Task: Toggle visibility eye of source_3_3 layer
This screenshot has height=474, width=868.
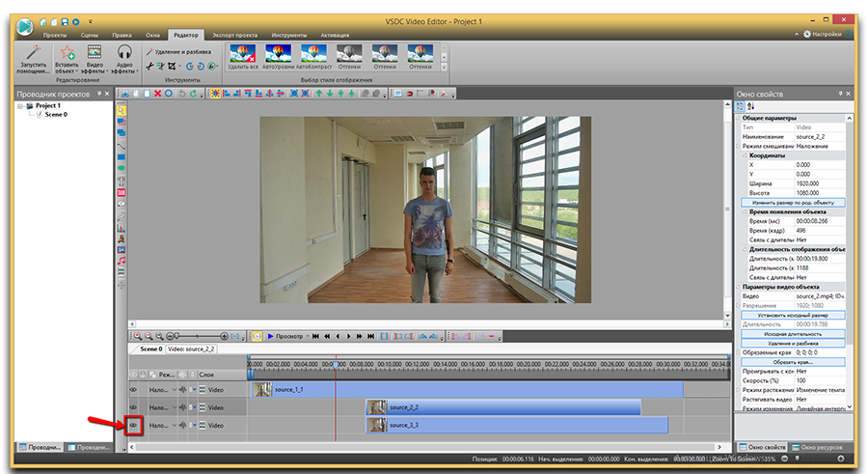Action: click(133, 425)
